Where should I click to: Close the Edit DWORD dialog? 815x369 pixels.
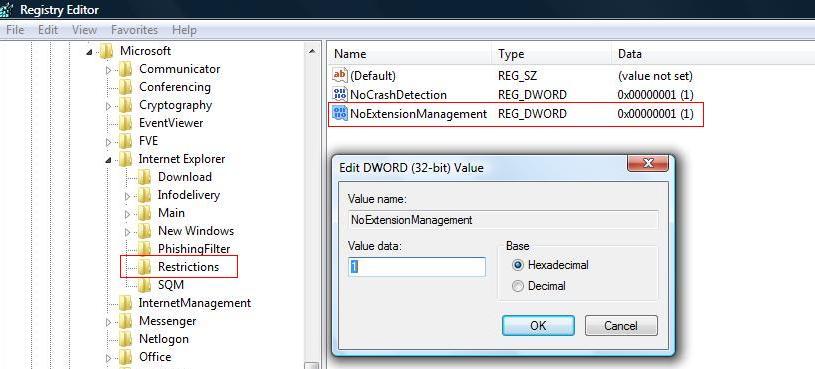click(x=648, y=164)
